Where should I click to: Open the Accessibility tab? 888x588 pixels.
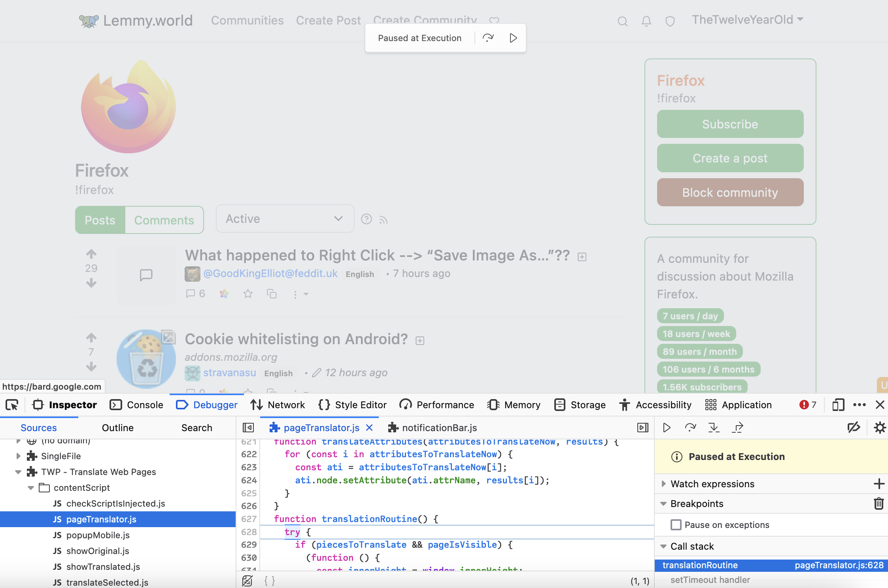click(x=656, y=405)
